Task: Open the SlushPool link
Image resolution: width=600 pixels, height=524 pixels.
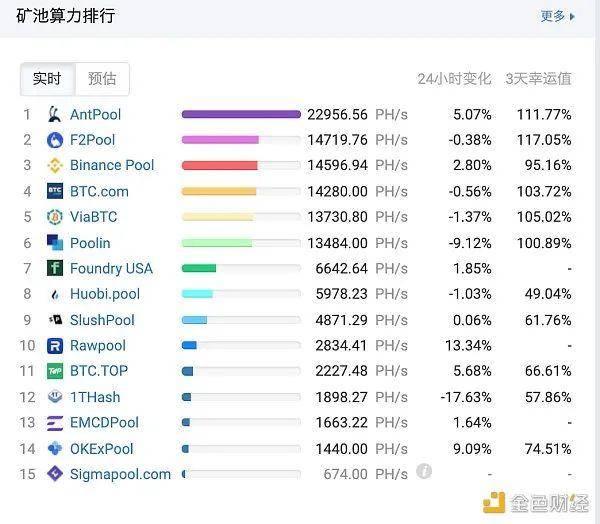Action: (102, 320)
